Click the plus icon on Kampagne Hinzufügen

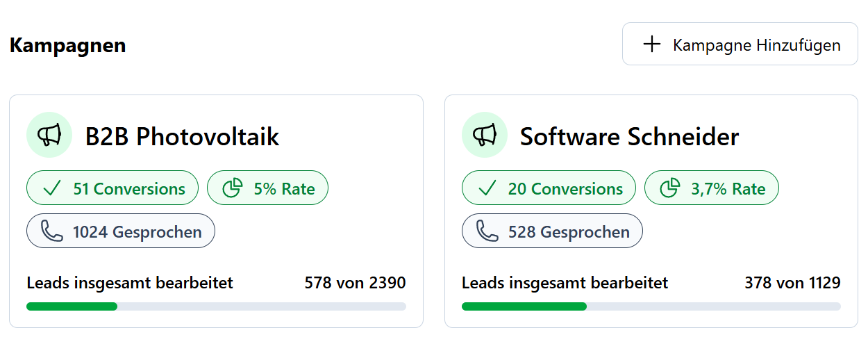[651, 44]
